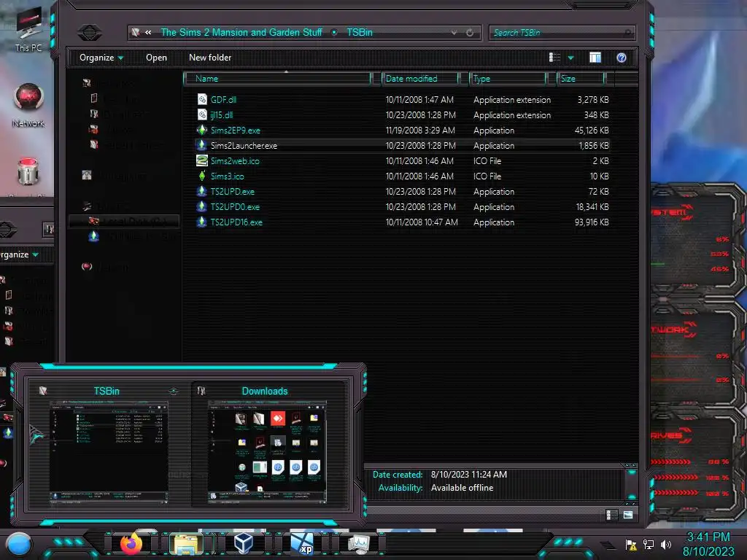Close the TSBin thumbnail preview

pos(174,392)
